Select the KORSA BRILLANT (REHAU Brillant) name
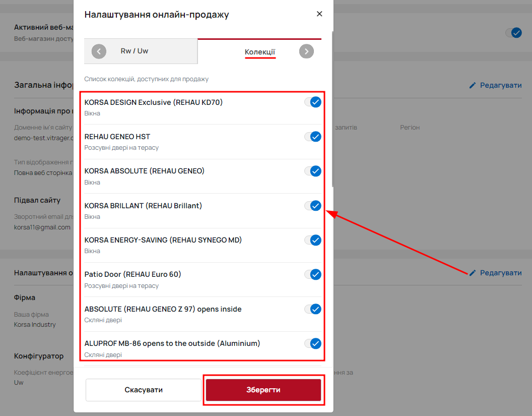The image size is (532, 416). (x=143, y=205)
